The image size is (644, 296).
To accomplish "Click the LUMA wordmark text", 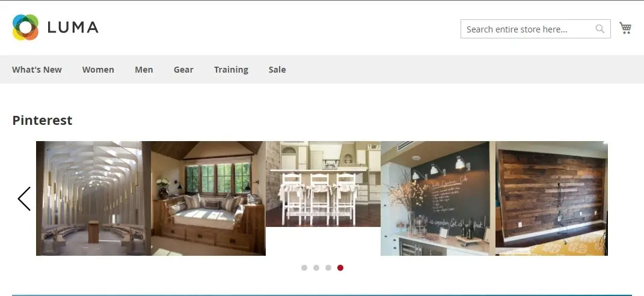I will click(73, 28).
